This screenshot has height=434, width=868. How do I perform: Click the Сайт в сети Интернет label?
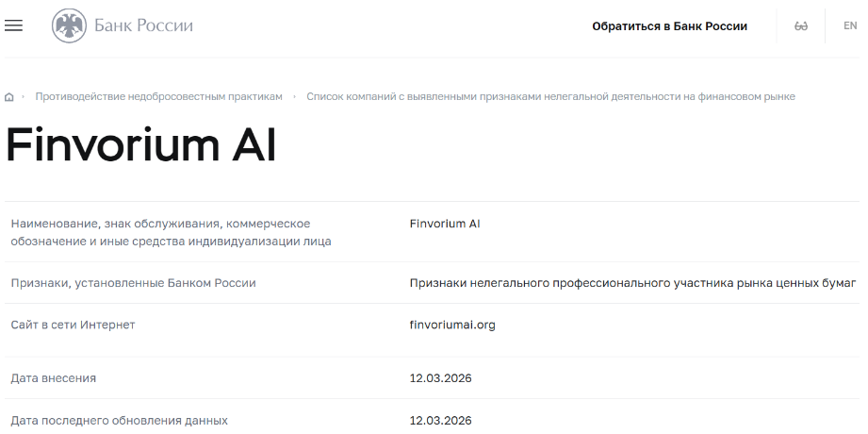point(73,325)
